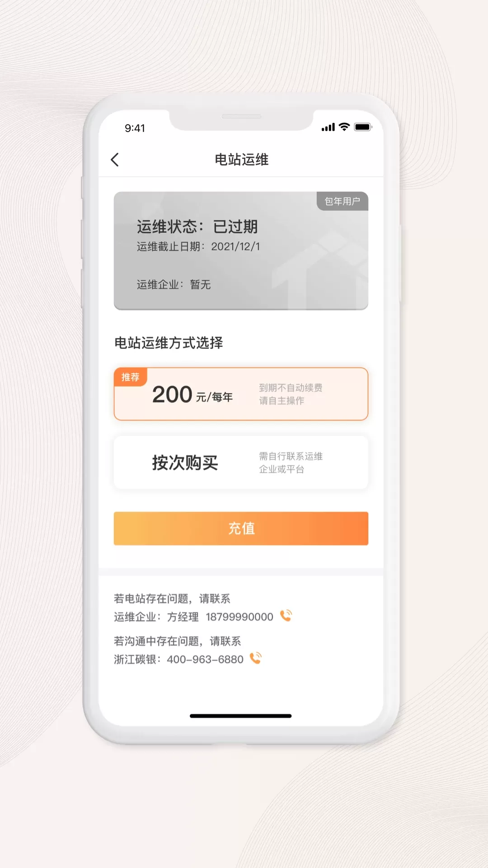Screen dimensions: 488x868
Task: Tap the Wi-Fi status icon
Action: (344, 127)
